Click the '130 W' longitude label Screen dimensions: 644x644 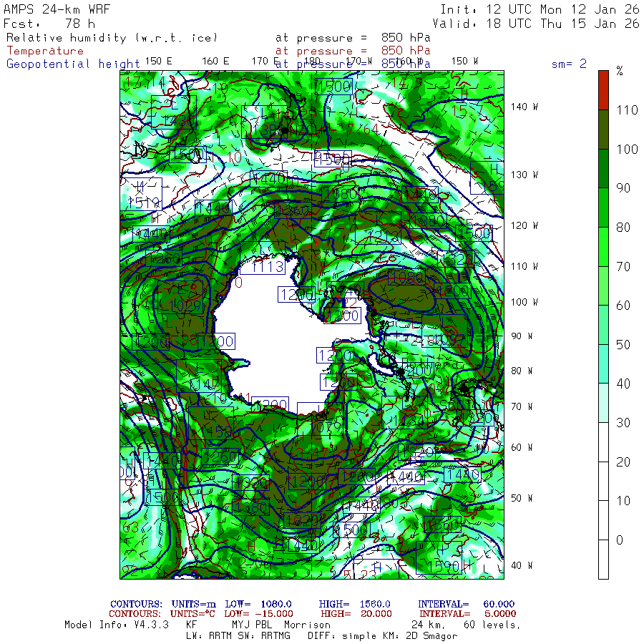click(x=525, y=175)
